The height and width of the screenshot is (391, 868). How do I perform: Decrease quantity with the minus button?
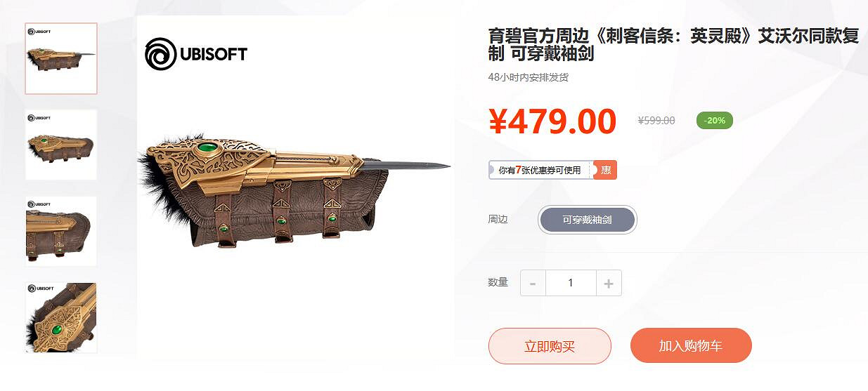point(533,283)
